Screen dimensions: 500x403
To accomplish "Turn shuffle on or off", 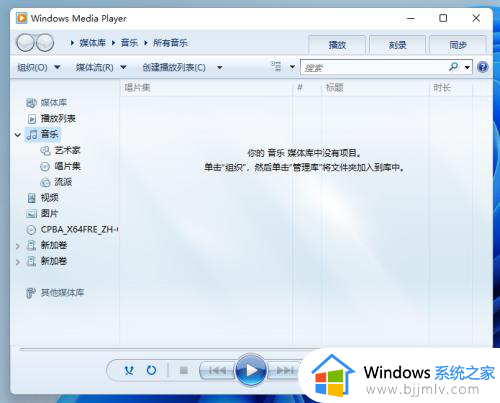I will pyautogui.click(x=129, y=370).
